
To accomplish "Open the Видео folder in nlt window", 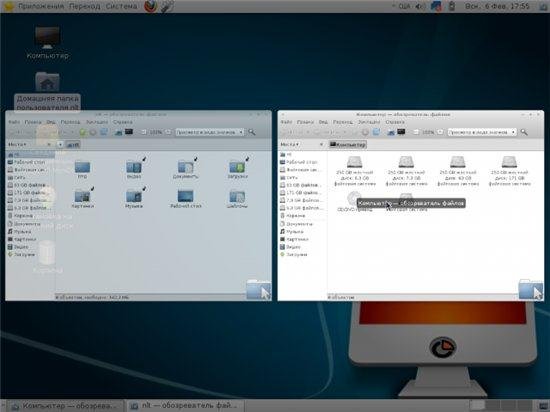I will tap(134, 170).
